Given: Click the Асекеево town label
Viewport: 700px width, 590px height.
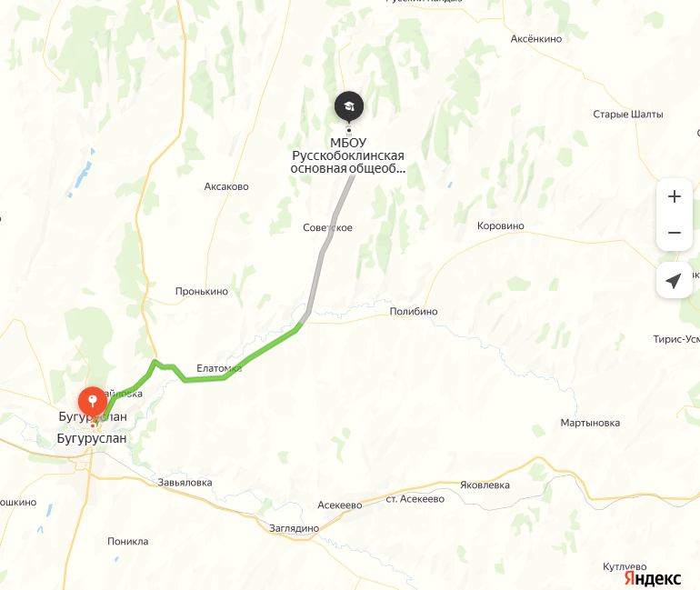Looking at the screenshot, I should [x=340, y=505].
